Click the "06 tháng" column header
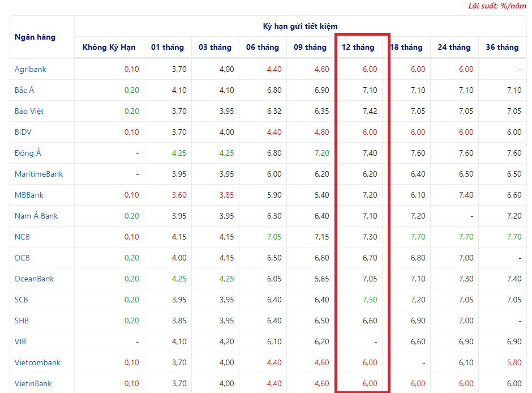Image resolution: width=532 pixels, height=393 pixels. [263, 47]
